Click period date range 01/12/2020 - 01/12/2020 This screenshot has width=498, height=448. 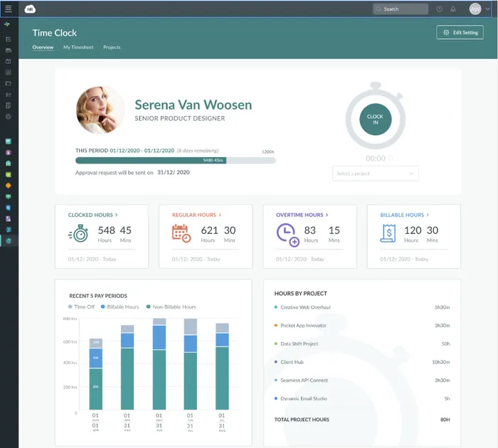(x=142, y=151)
